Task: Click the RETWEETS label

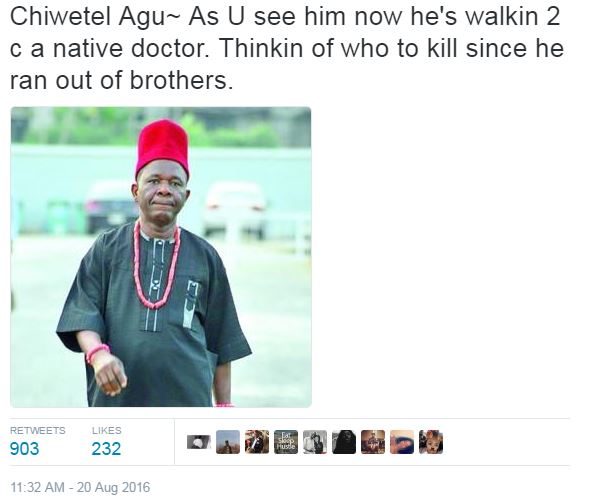Action: 37,430
